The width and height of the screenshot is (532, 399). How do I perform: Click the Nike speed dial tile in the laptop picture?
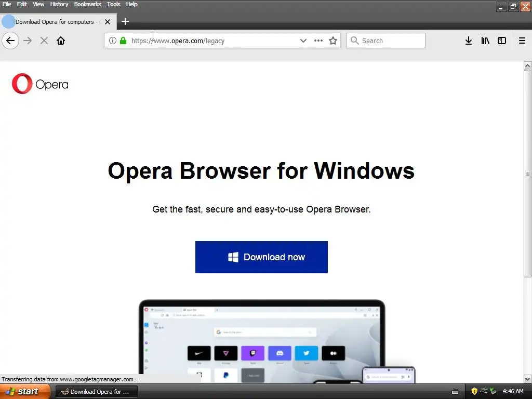[x=199, y=353]
